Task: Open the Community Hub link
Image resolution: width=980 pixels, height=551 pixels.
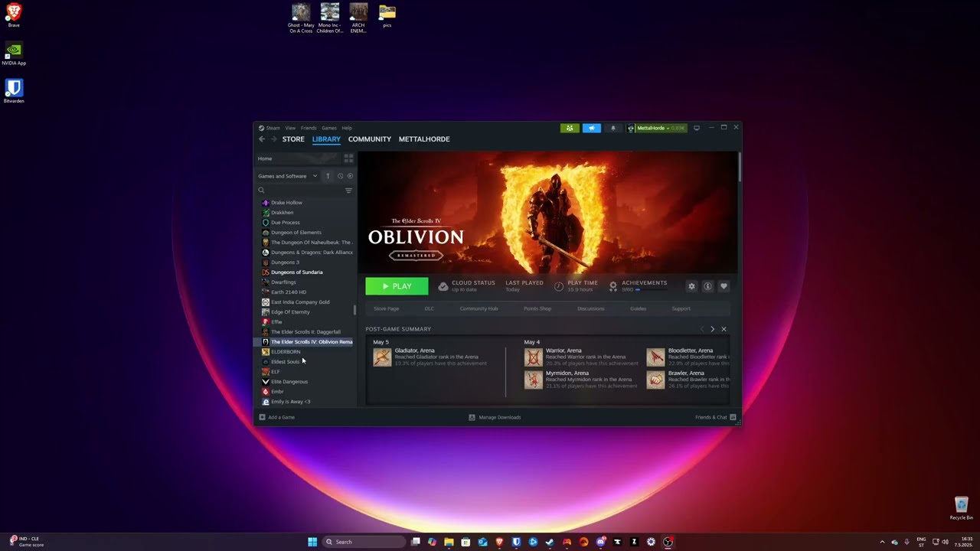Action: pyautogui.click(x=479, y=308)
